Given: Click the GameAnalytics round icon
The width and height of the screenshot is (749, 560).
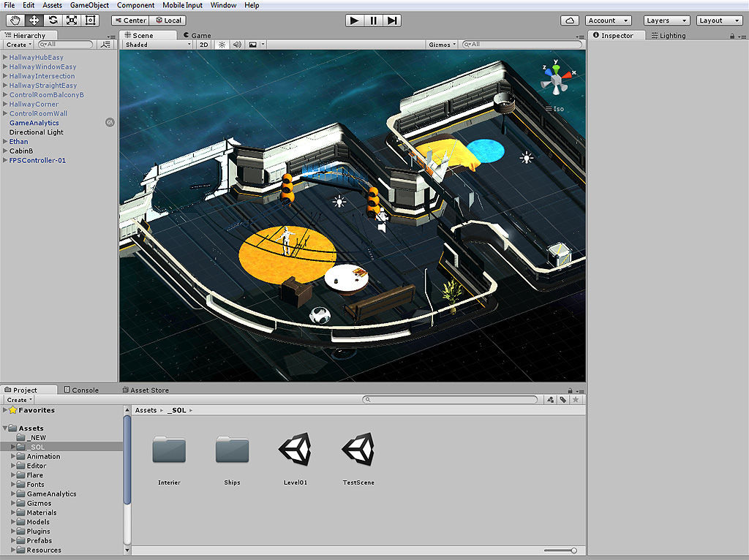Looking at the screenshot, I should point(110,123).
